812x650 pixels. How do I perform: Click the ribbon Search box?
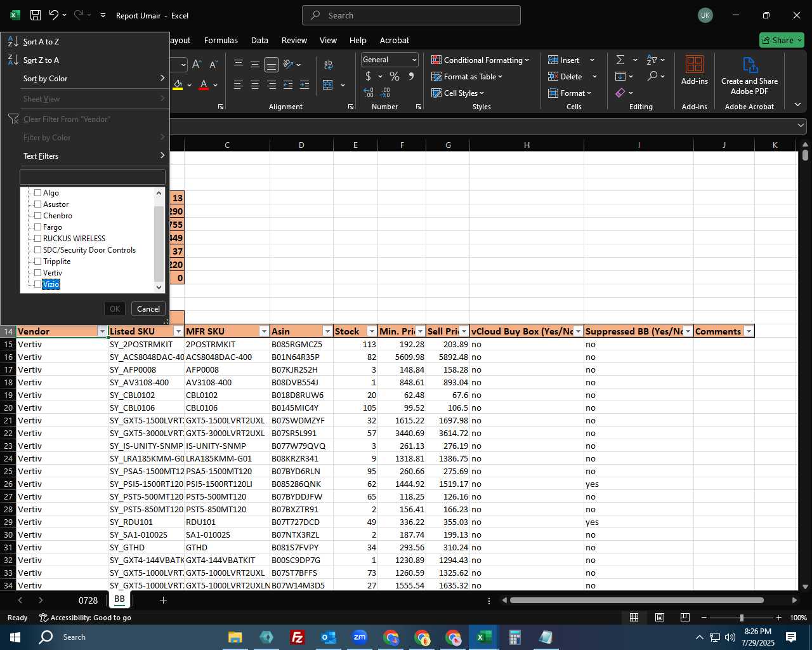tap(411, 15)
